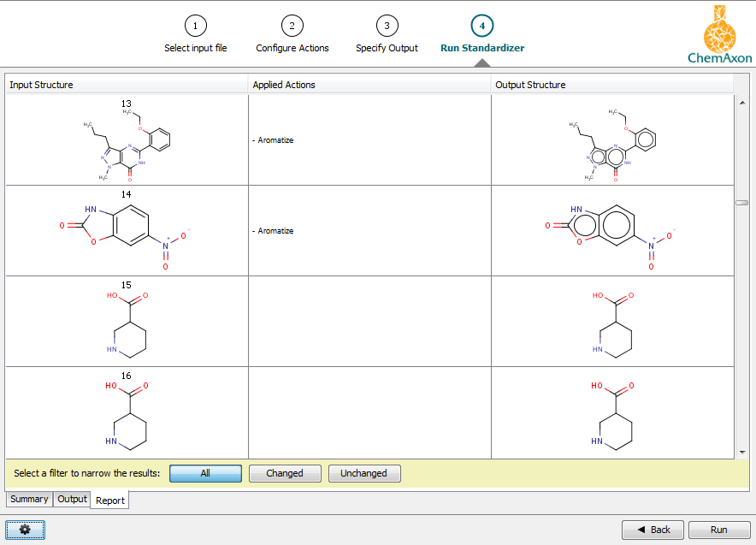Select the Unchanged results filter
This screenshot has height=545, width=756.
(x=364, y=472)
